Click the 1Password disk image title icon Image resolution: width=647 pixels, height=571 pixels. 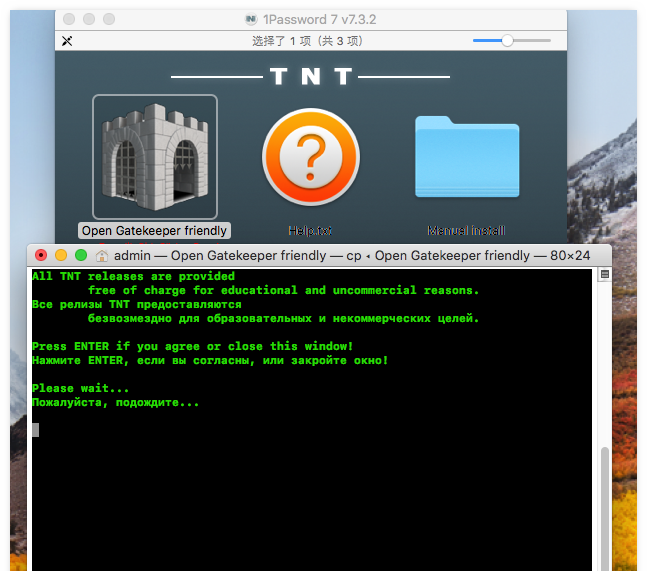pyautogui.click(x=251, y=19)
